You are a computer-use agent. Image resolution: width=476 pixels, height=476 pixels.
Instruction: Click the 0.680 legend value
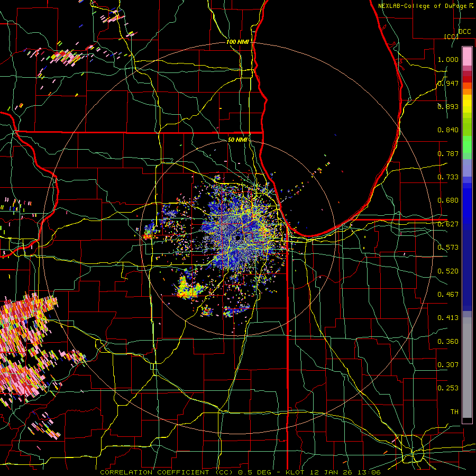pyautogui.click(x=448, y=200)
